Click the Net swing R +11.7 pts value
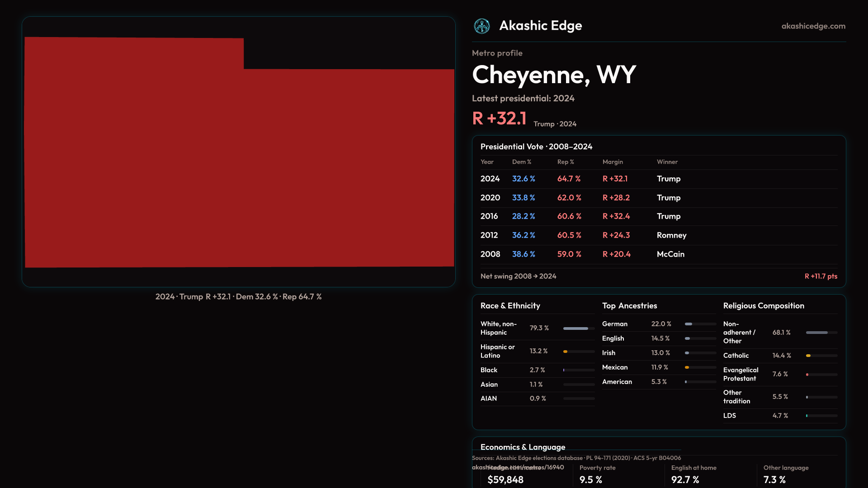Image resolution: width=868 pixels, height=488 pixels. tap(821, 277)
